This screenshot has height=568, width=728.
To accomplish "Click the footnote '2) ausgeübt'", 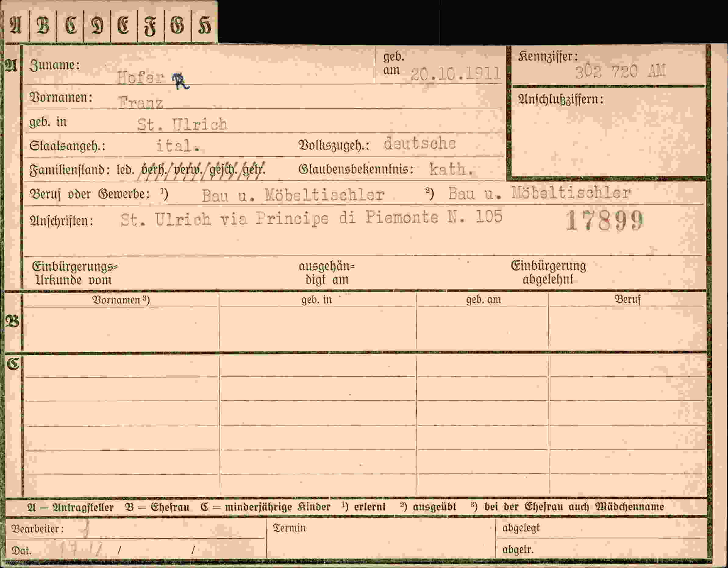I will pyautogui.click(x=428, y=506).
